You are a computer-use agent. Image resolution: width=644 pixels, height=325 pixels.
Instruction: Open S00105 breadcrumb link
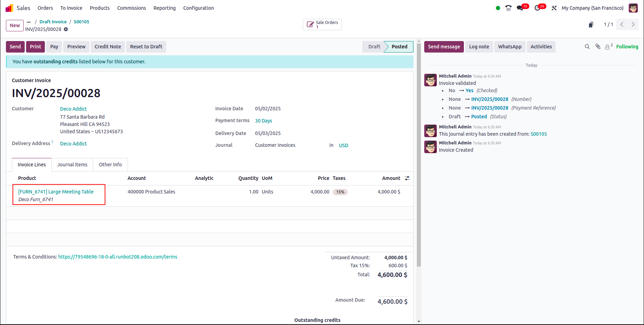click(x=82, y=22)
